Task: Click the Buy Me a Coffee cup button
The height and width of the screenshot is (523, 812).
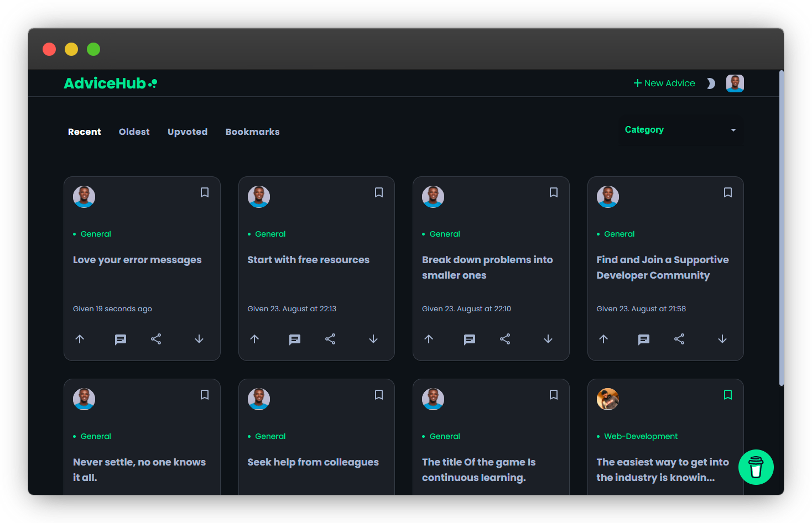Action: click(756, 467)
